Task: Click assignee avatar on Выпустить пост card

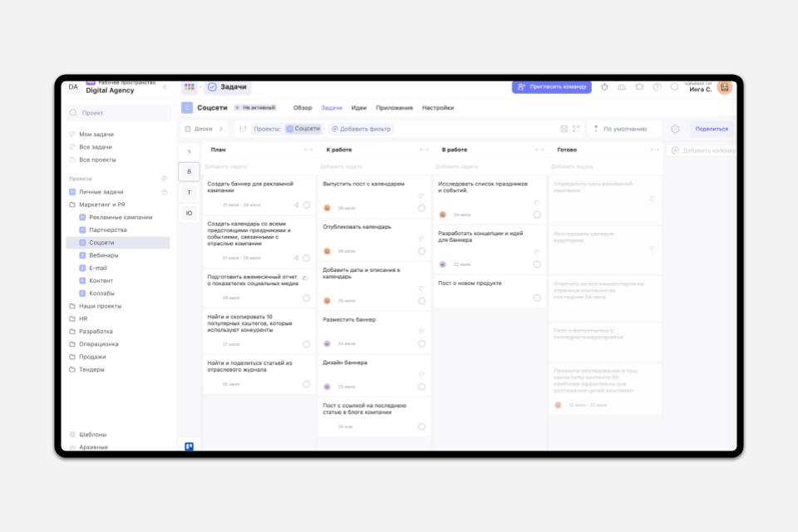Action: click(328, 208)
